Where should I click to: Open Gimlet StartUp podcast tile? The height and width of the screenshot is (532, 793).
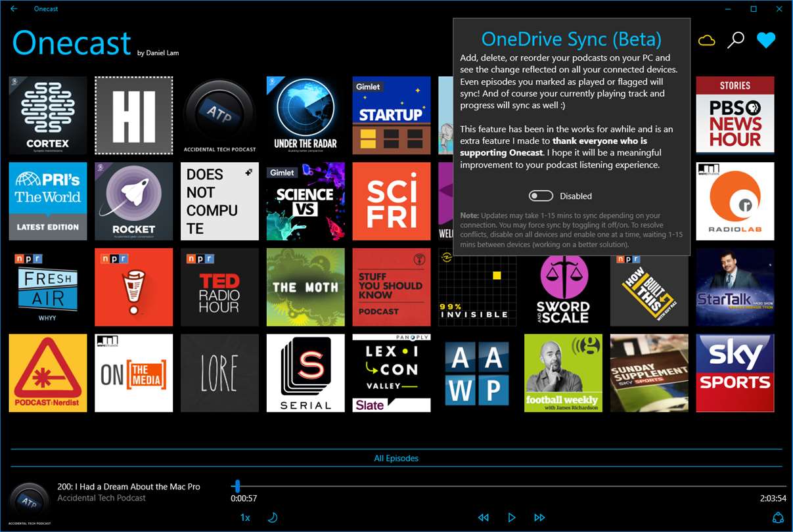(x=392, y=115)
